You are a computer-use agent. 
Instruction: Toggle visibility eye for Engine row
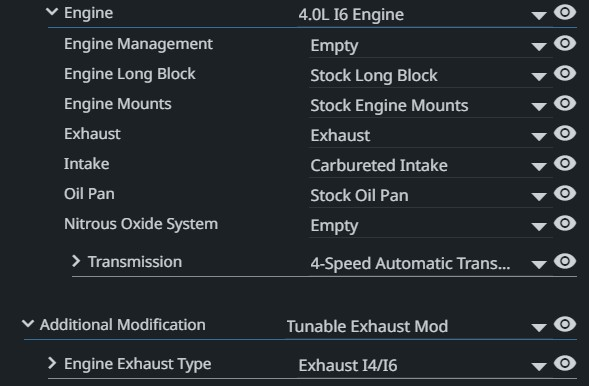pyautogui.click(x=565, y=13)
